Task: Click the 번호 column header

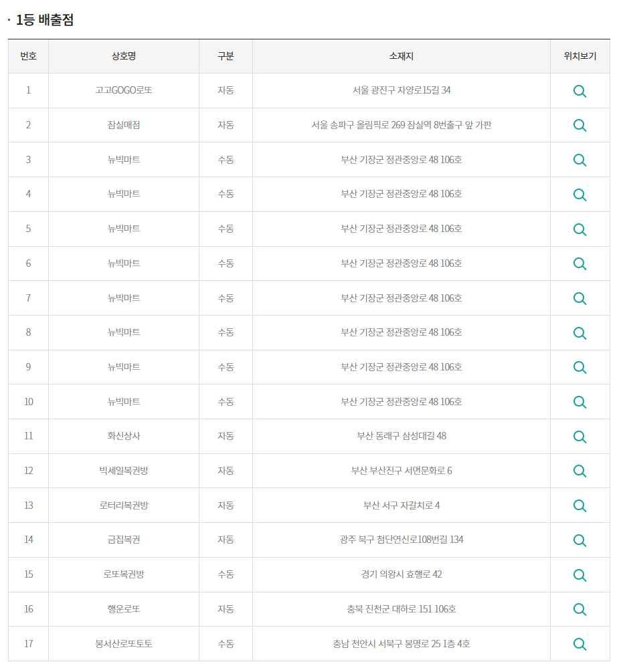Action: tap(28, 56)
